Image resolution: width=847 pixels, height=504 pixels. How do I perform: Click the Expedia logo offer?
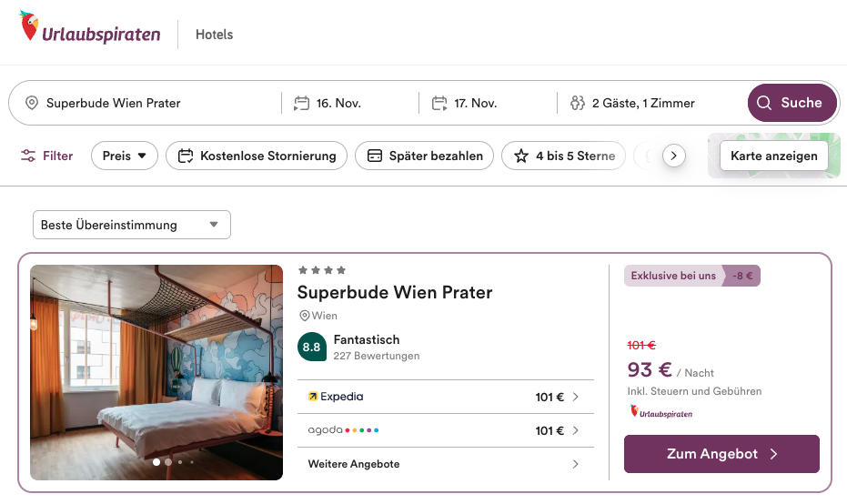coord(336,397)
